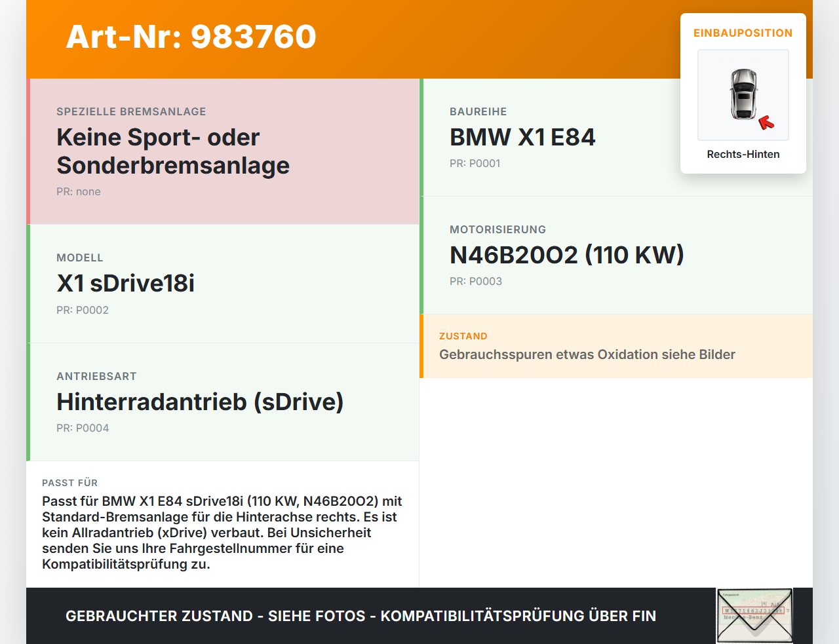Screen dimensions: 839x644
Task: Toggle the orange Zustand condition panel
Action: click(x=616, y=346)
